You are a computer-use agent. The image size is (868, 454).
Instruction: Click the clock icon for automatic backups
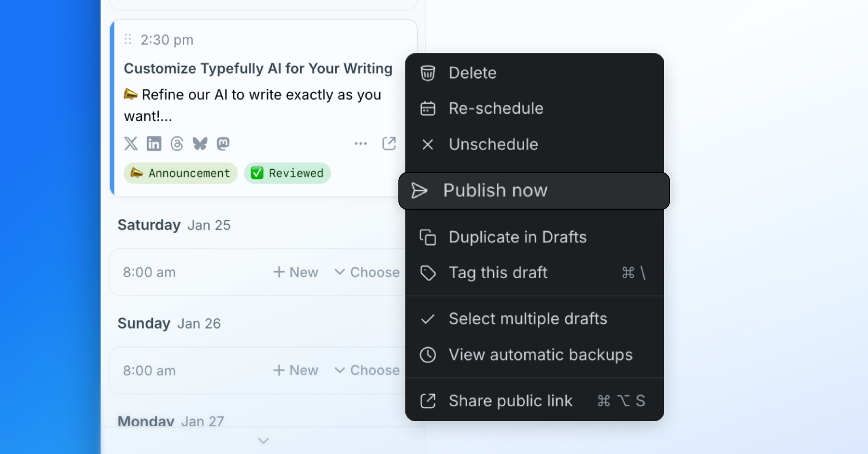[428, 355]
